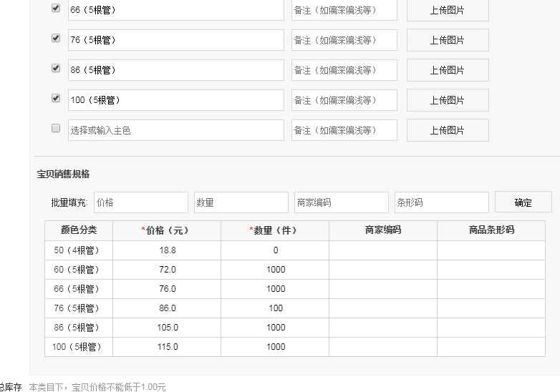The height and width of the screenshot is (392, 560).
Task: Click the 选择或输入主色 color combo box
Action: (175, 130)
